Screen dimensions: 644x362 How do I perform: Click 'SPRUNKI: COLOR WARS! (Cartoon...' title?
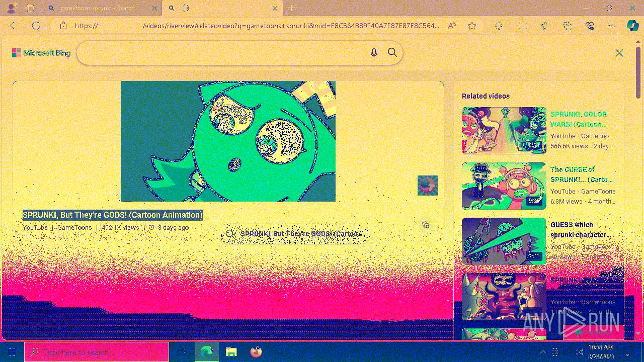tap(579, 119)
